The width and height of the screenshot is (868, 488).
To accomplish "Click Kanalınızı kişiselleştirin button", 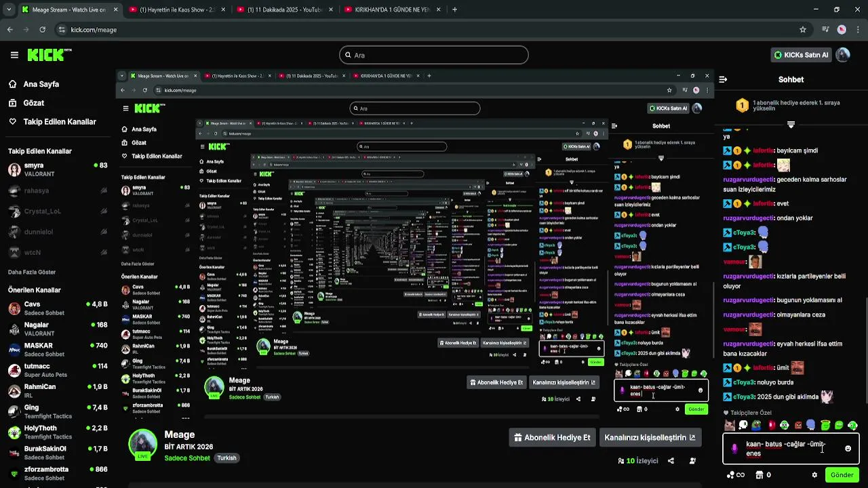I will pos(650,437).
